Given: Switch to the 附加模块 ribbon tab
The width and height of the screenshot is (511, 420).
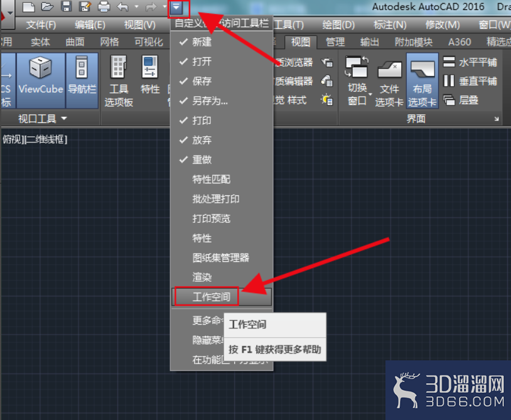Looking at the screenshot, I should click(414, 41).
